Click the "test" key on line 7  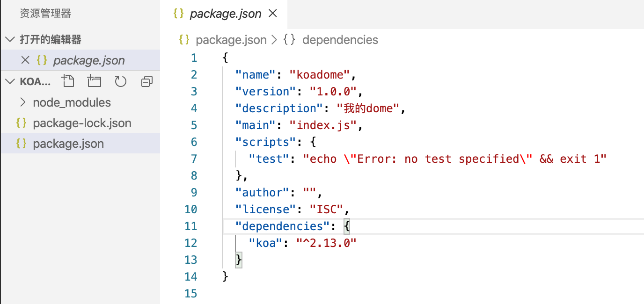[x=269, y=159]
